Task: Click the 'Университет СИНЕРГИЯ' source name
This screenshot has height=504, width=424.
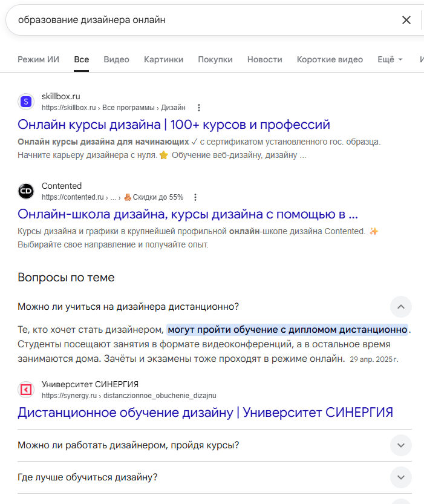Action: pyautogui.click(x=90, y=384)
